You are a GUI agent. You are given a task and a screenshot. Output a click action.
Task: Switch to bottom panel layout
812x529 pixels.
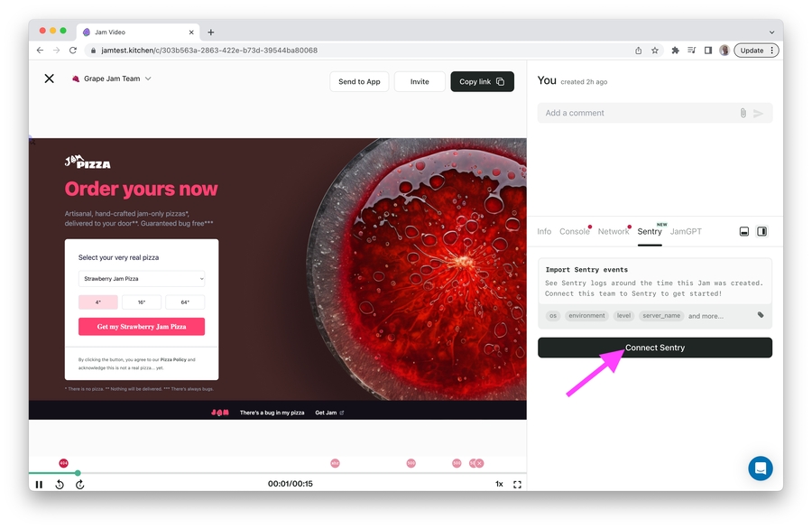pyautogui.click(x=744, y=232)
